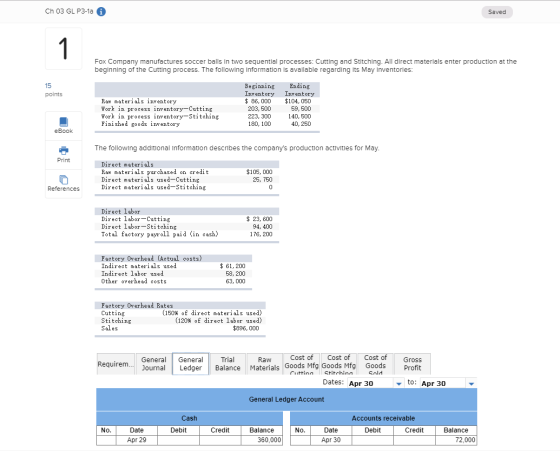Switch to the General Journal tab
The width and height of the screenshot is (560, 453).
click(154, 364)
